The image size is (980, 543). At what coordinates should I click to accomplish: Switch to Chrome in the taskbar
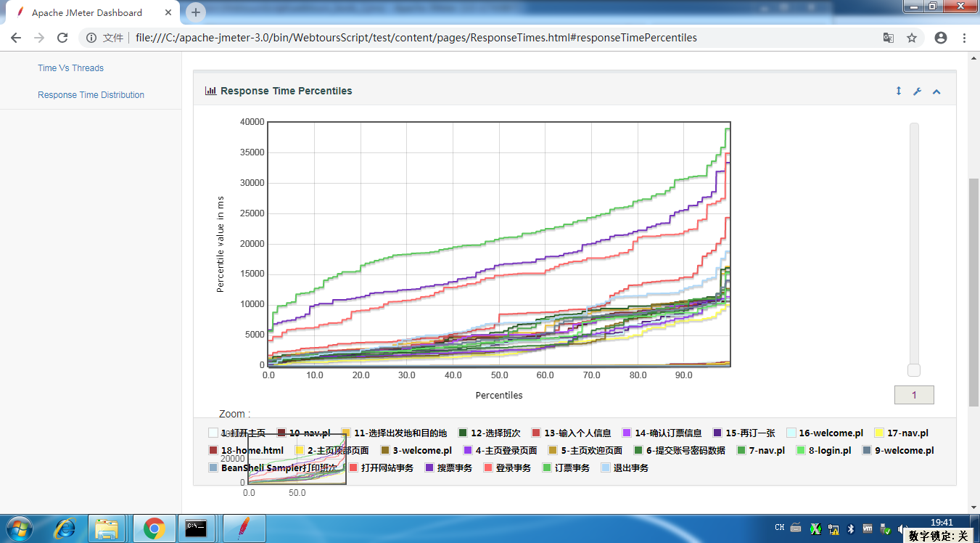pyautogui.click(x=154, y=528)
